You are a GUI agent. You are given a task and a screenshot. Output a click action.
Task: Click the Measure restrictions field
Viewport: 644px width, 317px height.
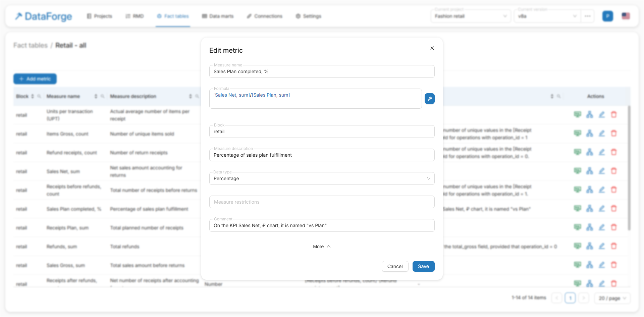(x=322, y=202)
